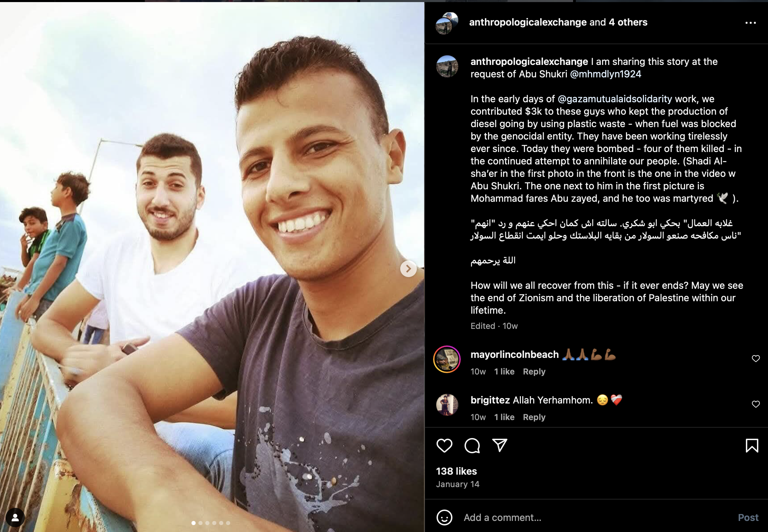Open the '4 others' collaborators list
The width and height of the screenshot is (768, 532).
tap(628, 22)
